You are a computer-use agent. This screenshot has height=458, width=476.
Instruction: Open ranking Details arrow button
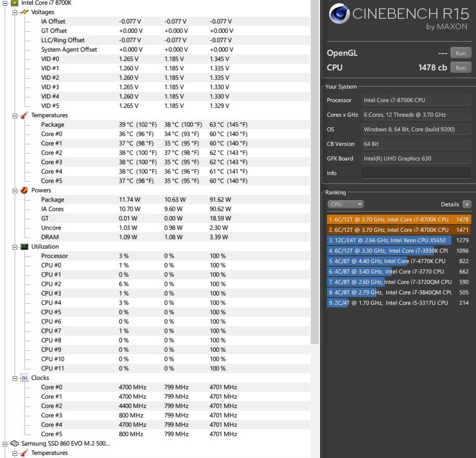467,204
